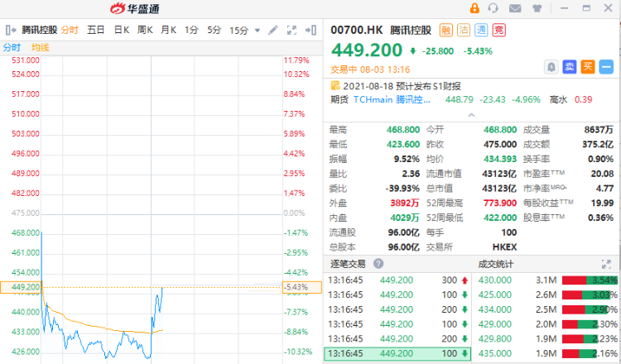Open the 15分 period dropdown arrow
The height and width of the screenshot is (364, 621).
pos(258,31)
